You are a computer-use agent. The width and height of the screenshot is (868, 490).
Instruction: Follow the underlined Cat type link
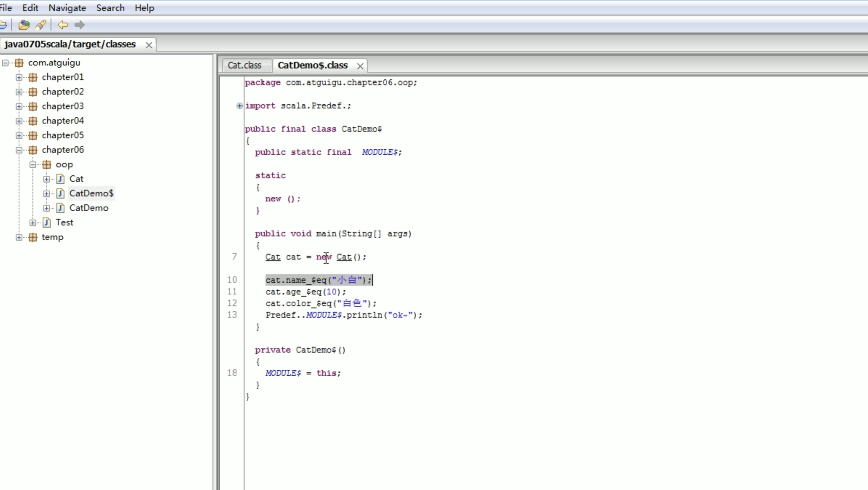tap(273, 257)
